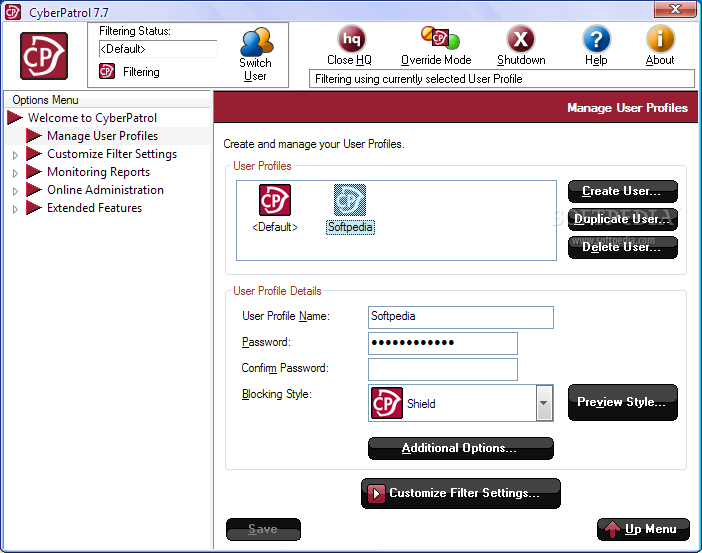Click the Preview Style button

pos(622,402)
